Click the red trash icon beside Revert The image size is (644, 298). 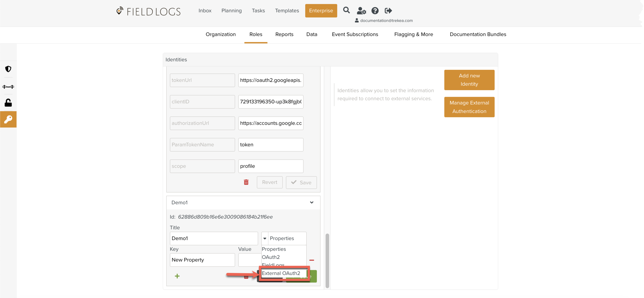pyautogui.click(x=246, y=183)
